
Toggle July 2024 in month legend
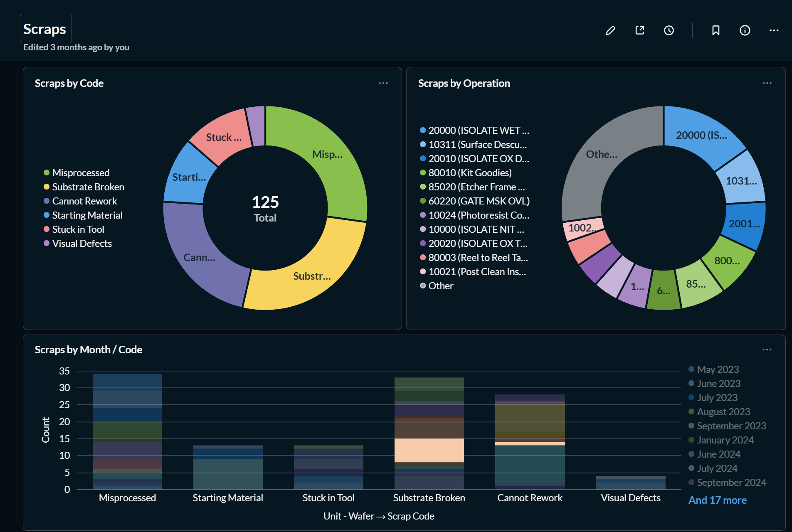point(713,468)
